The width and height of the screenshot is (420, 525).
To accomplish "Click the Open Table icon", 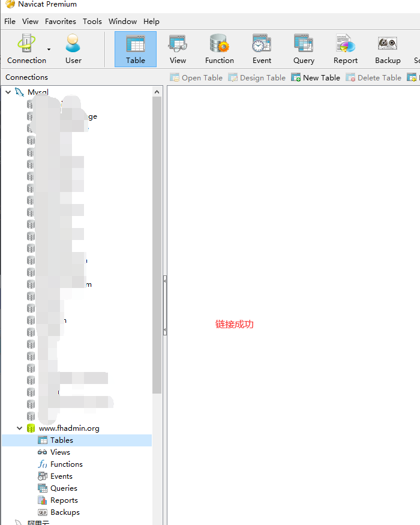I will click(175, 77).
